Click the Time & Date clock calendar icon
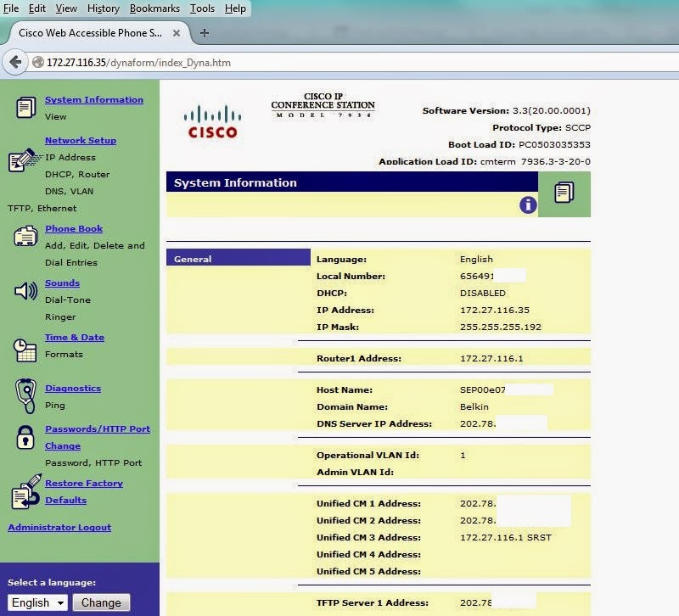Image resolution: width=679 pixels, height=616 pixels. [25, 350]
